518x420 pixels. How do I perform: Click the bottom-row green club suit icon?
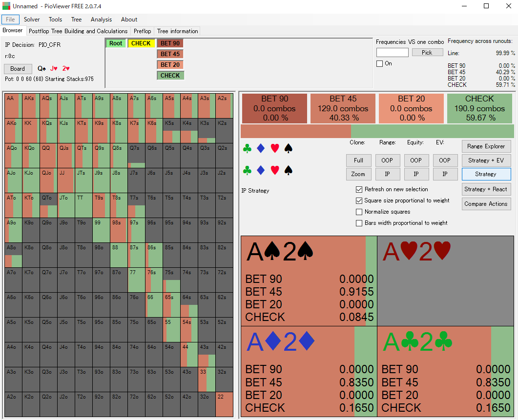tap(247, 170)
